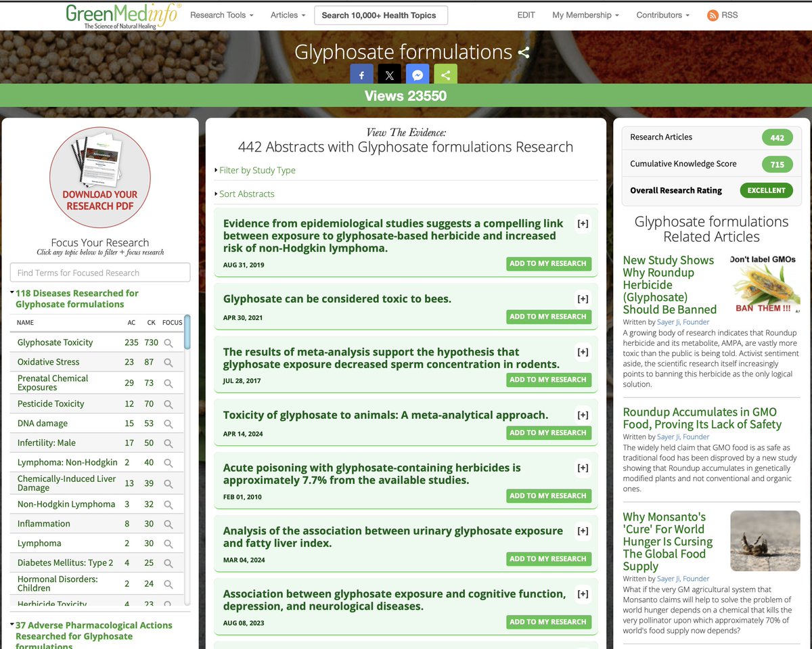Open Glyphosate Toxicity disease link
Image resolution: width=812 pixels, height=649 pixels.
coord(55,343)
